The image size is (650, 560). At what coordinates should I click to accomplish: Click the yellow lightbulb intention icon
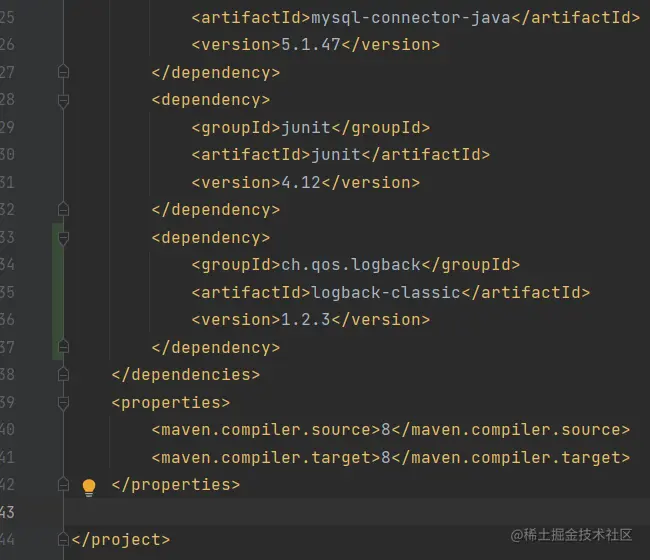tap(89, 487)
